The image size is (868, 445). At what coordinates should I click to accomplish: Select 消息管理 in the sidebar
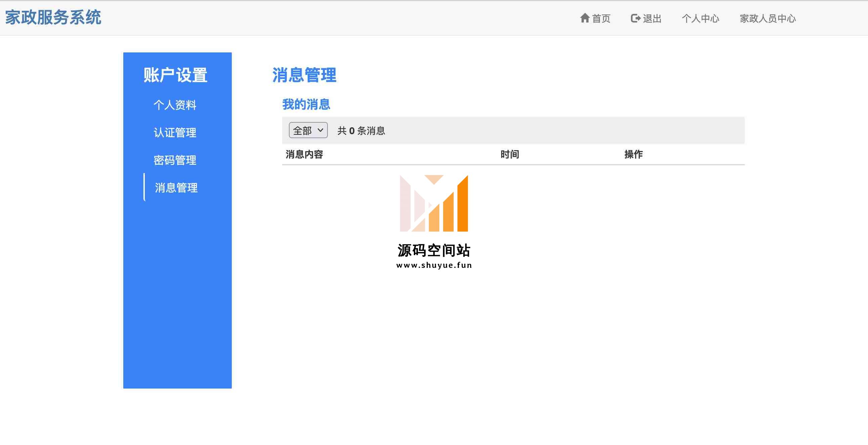pyautogui.click(x=176, y=188)
